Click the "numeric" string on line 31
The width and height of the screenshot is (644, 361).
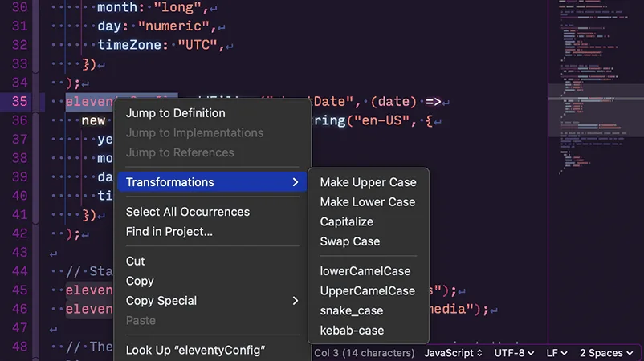tap(173, 26)
